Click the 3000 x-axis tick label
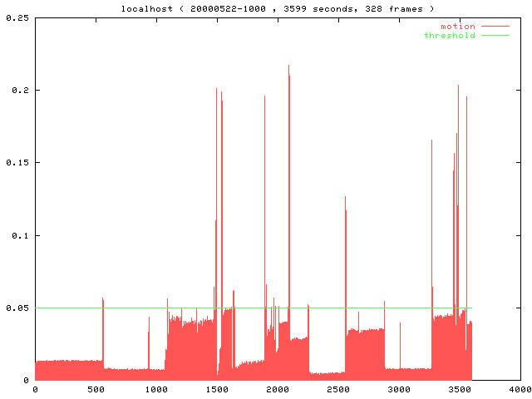Image resolution: width=532 pixels, height=399 pixels. [x=399, y=389]
